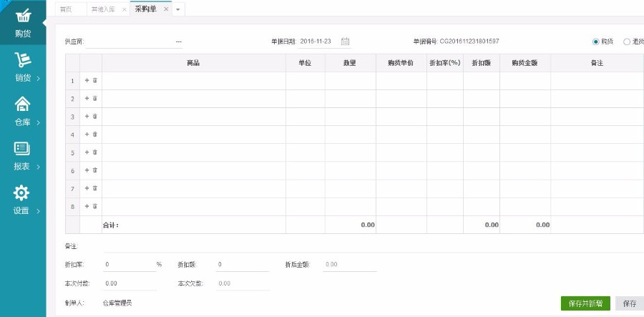644x317 pixels.
Task: Click the 折后金额 value field
Action: tap(349, 265)
